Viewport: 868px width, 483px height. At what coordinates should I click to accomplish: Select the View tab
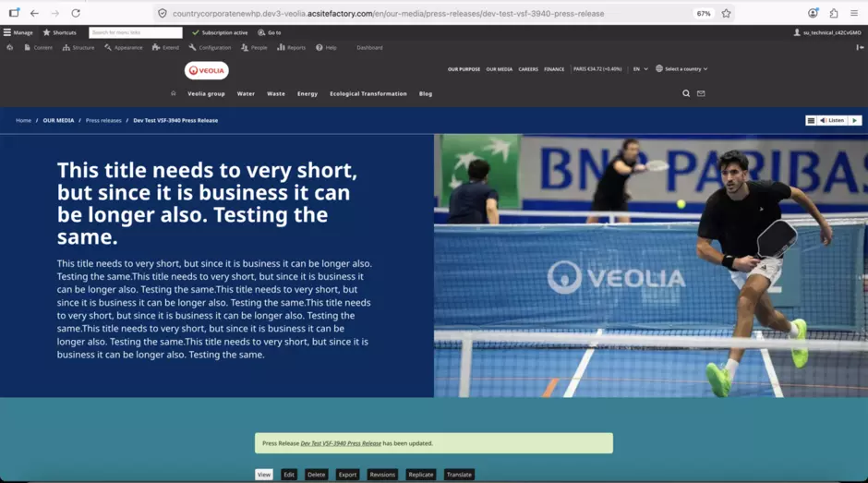264,475
